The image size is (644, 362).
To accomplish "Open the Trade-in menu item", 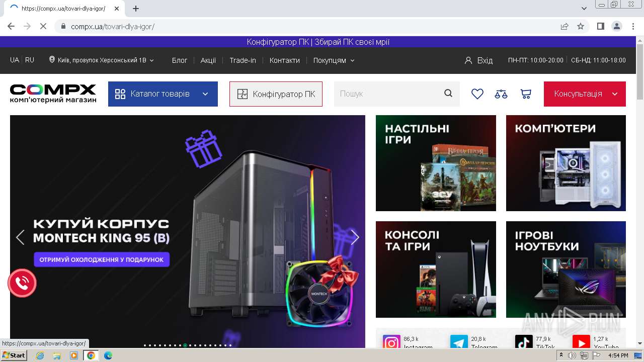I will 243,60.
